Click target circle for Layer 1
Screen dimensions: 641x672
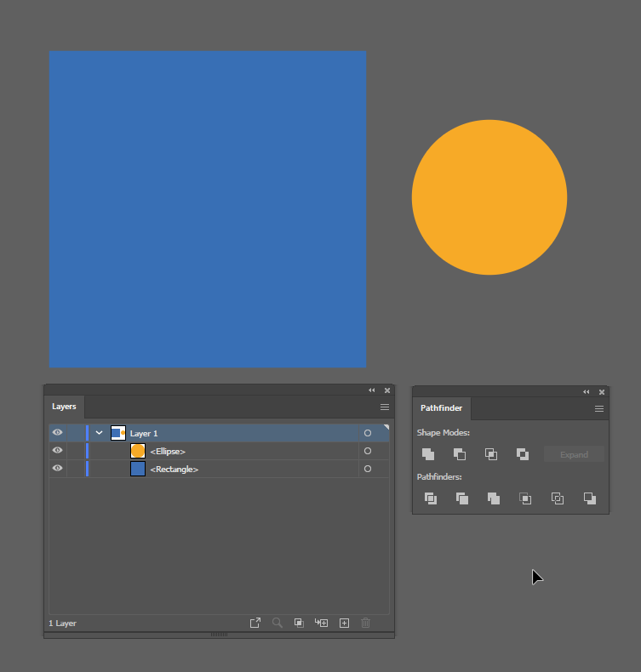pos(368,433)
